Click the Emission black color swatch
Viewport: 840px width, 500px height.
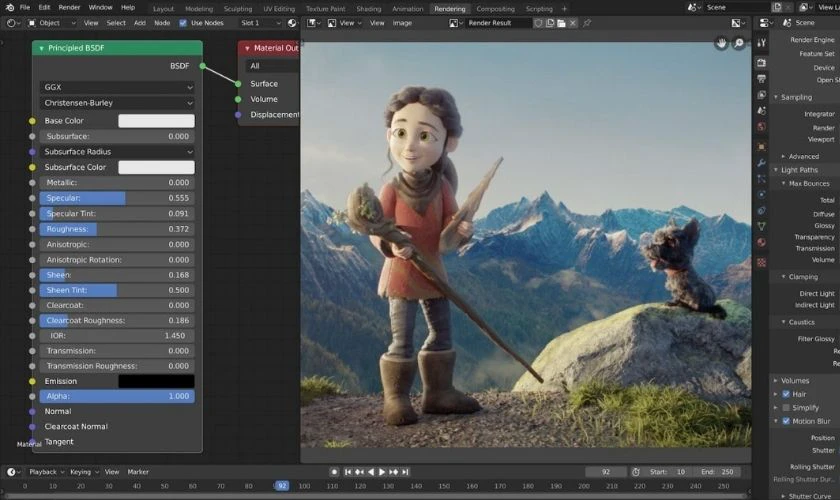pos(156,382)
